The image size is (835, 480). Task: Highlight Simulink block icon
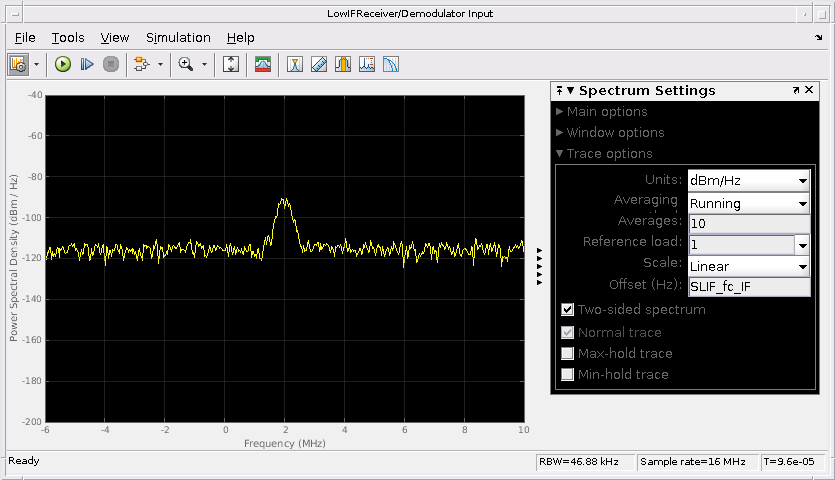click(142, 64)
